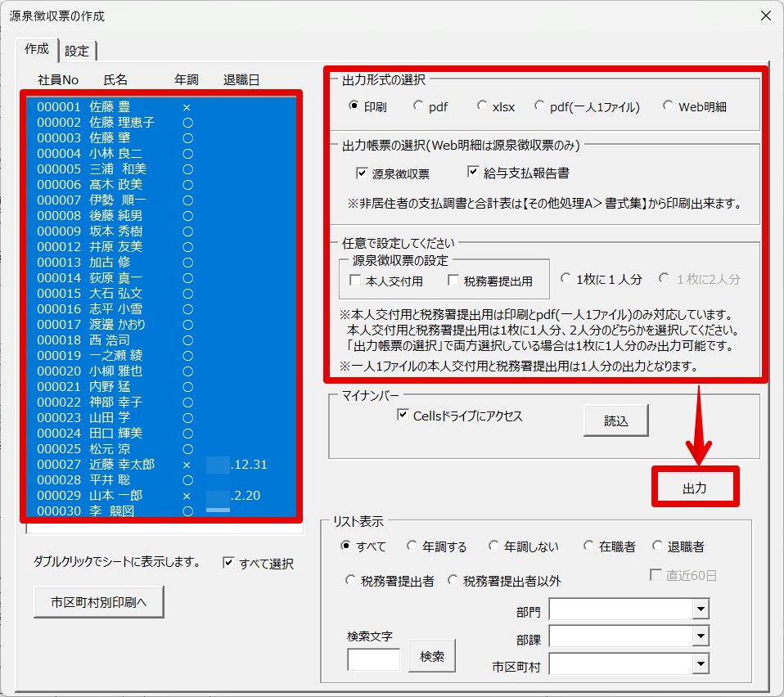Filter list by 退職者 radio button
The height and width of the screenshot is (697, 784).
pyautogui.click(x=657, y=546)
